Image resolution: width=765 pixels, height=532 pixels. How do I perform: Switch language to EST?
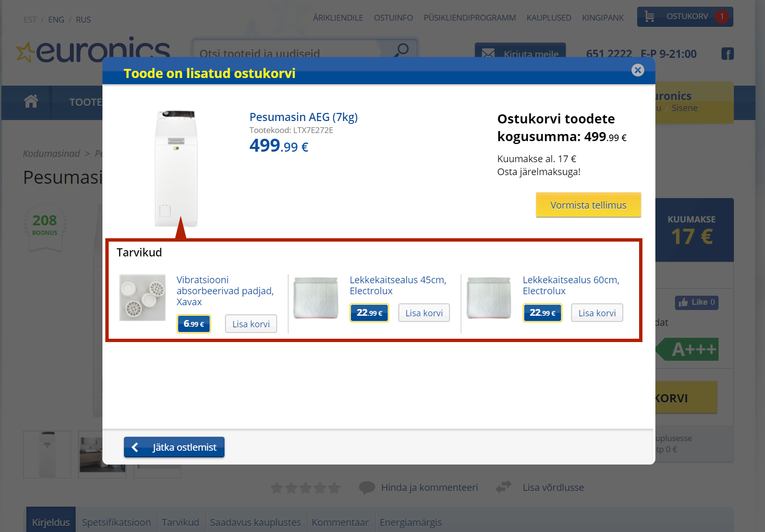[30, 20]
